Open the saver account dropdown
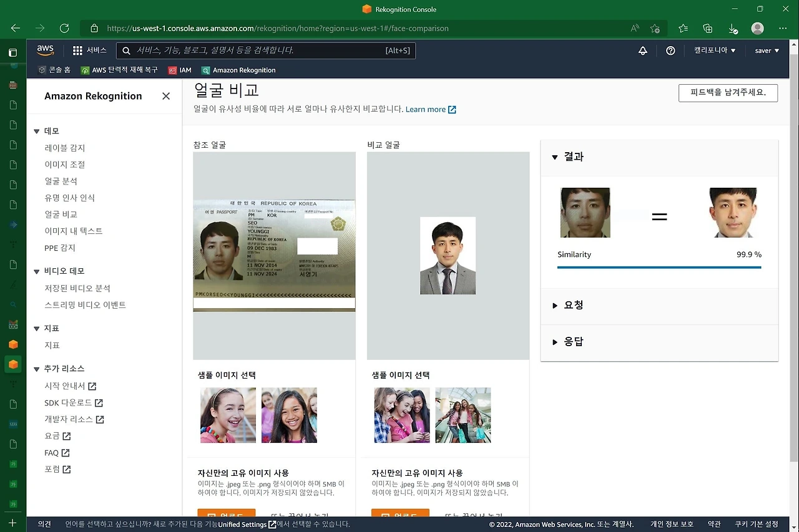Image resolution: width=799 pixels, height=532 pixels. (x=767, y=51)
